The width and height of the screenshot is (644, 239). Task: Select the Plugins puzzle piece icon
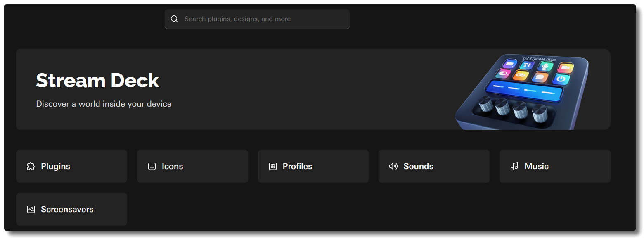point(31,166)
